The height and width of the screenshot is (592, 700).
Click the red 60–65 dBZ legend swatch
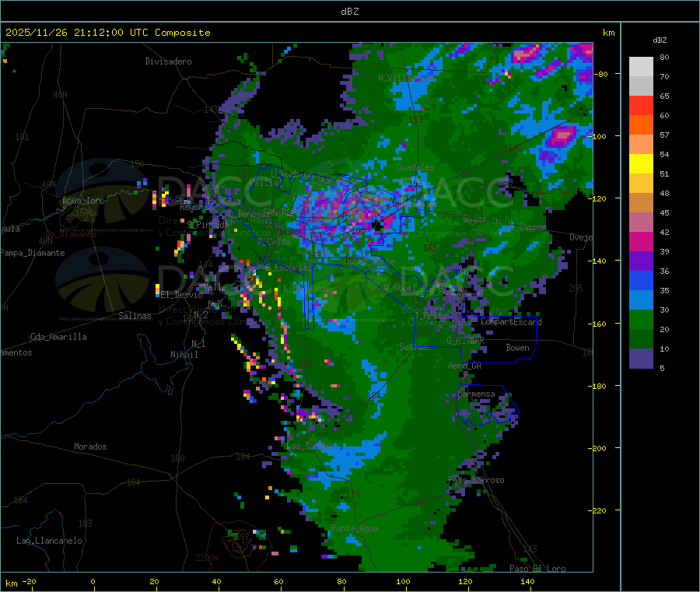[x=641, y=105]
